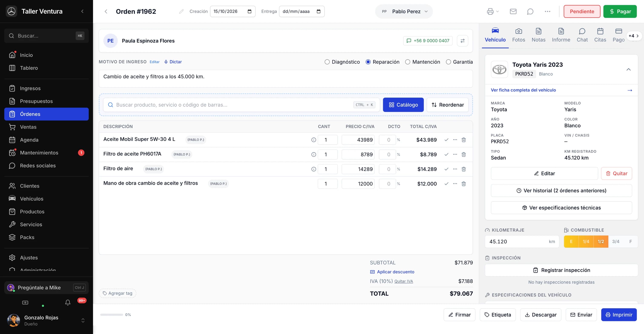
Task: Select the Mantención radio option
Action: pyautogui.click(x=407, y=62)
